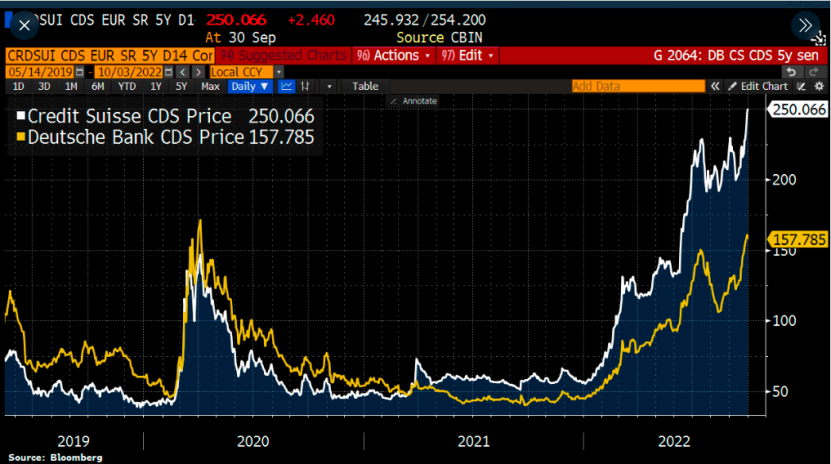This screenshot has height=464, width=831.
Task: Select the 1D time range
Action: [18, 86]
